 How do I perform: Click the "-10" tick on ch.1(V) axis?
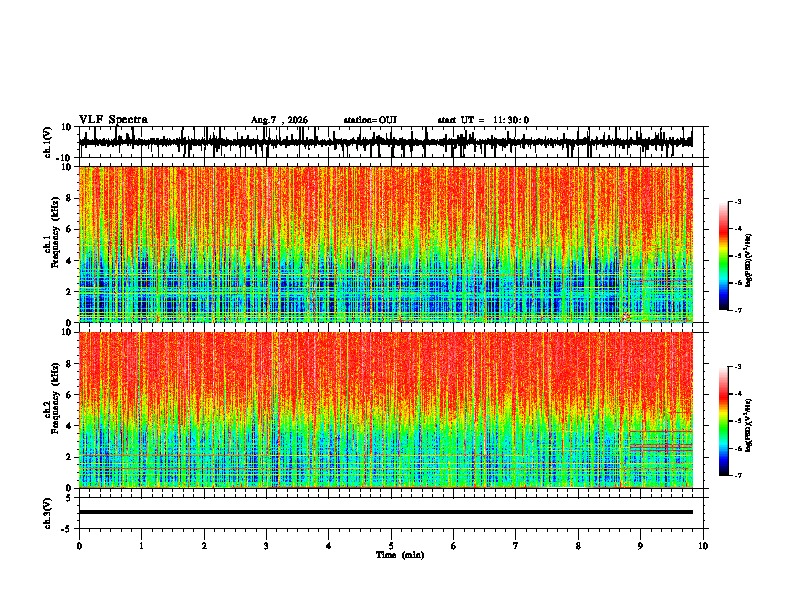(x=65, y=158)
